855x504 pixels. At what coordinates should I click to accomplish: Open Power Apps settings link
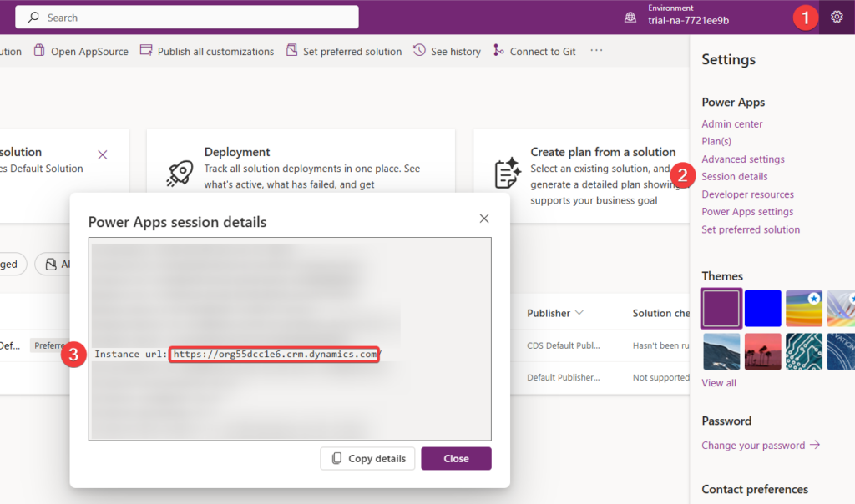point(747,212)
